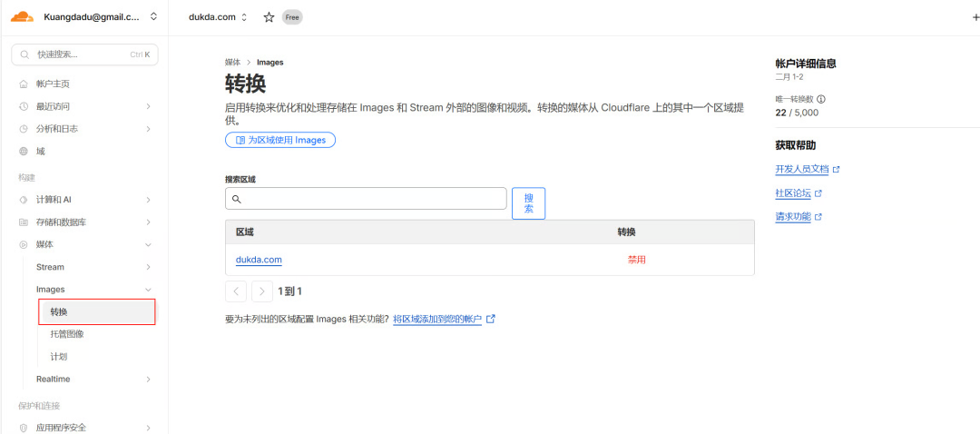980x434 pixels.
Task: Focus the 搜索区域 input field
Action: (366, 199)
